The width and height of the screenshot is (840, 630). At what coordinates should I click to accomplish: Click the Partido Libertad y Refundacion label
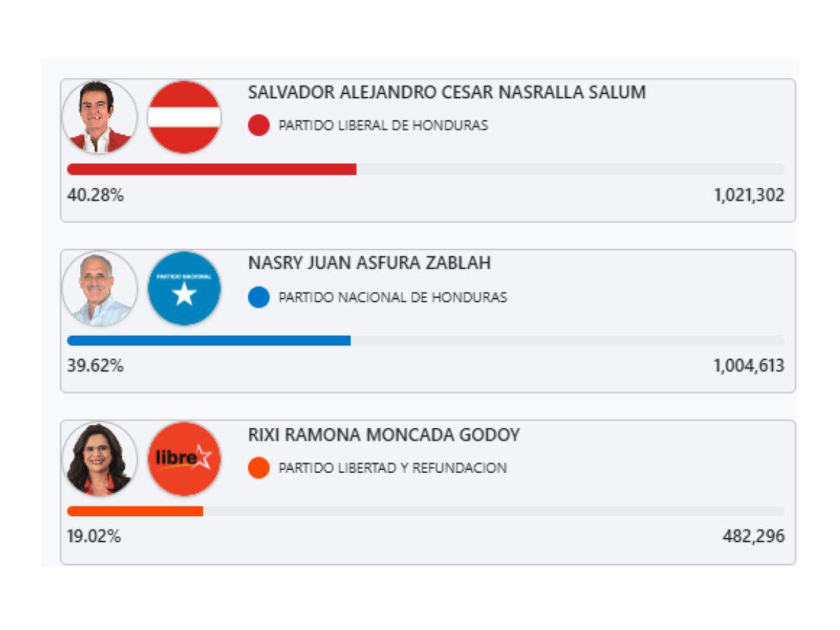(393, 468)
